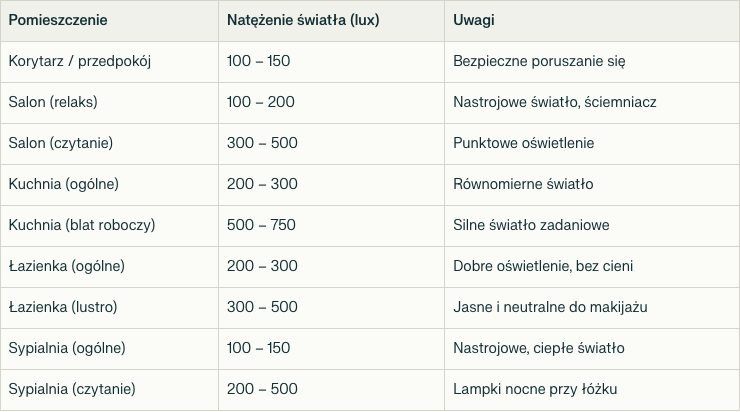Click the note Bezpieczne poruszanie się
The width and height of the screenshot is (740, 412).
[x=539, y=61]
